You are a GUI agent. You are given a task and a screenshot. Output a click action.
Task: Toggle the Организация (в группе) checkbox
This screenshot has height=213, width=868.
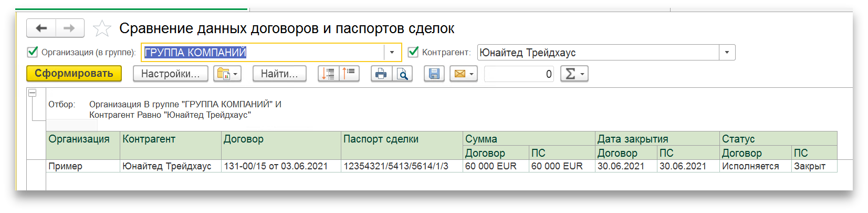tap(33, 52)
